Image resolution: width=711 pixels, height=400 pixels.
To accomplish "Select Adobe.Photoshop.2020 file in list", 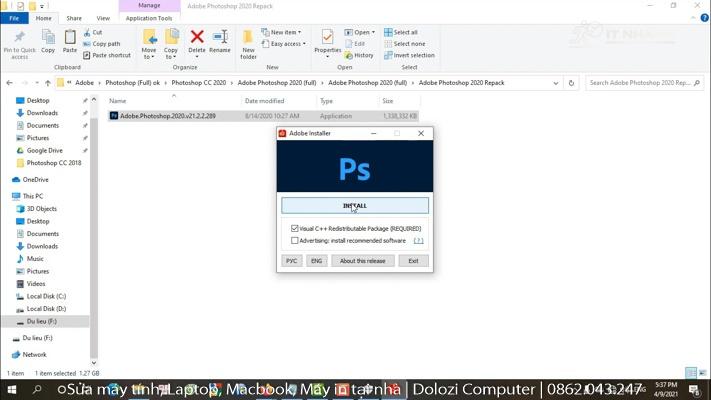I will (x=167, y=116).
